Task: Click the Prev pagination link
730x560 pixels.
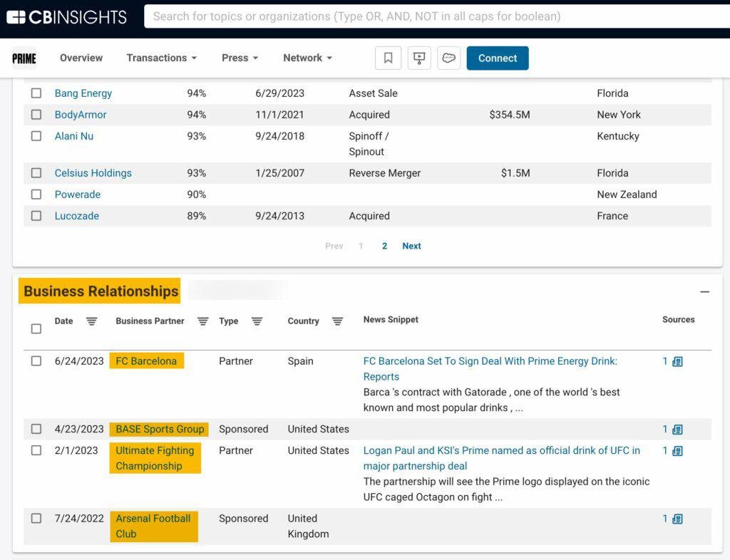Action: [334, 246]
